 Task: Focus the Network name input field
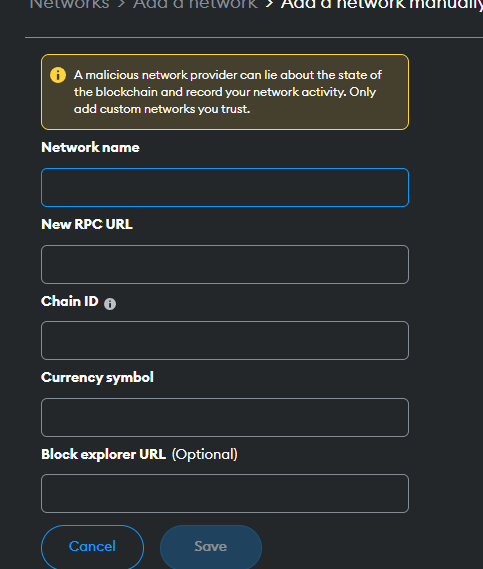(225, 188)
